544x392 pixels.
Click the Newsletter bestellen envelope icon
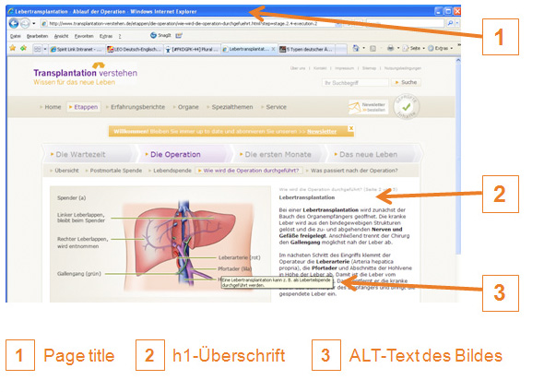pos(355,107)
